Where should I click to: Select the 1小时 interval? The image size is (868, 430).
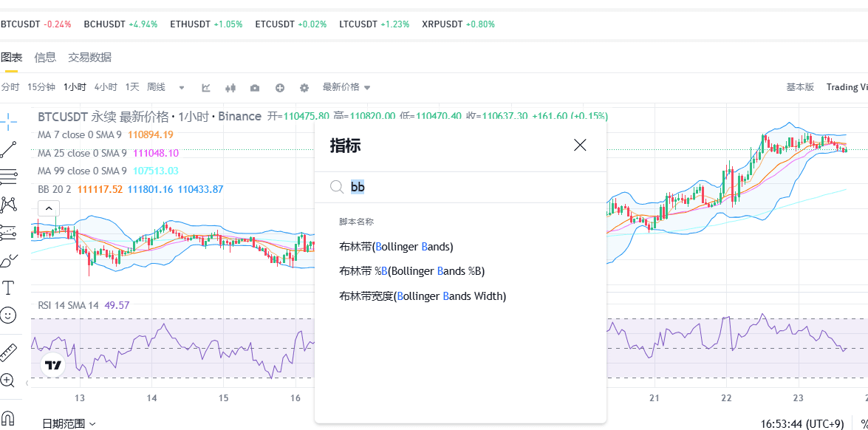pos(75,87)
